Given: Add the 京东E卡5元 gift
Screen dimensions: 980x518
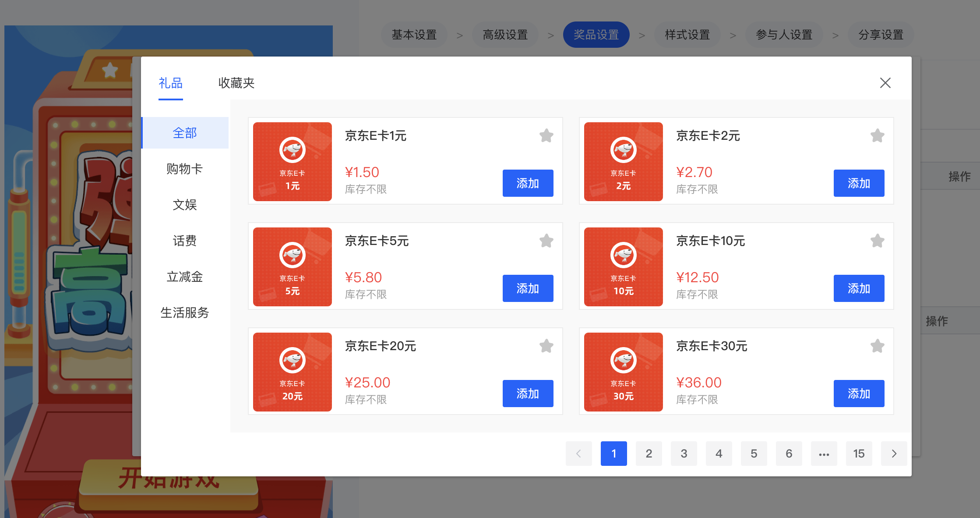Looking at the screenshot, I should click(528, 288).
